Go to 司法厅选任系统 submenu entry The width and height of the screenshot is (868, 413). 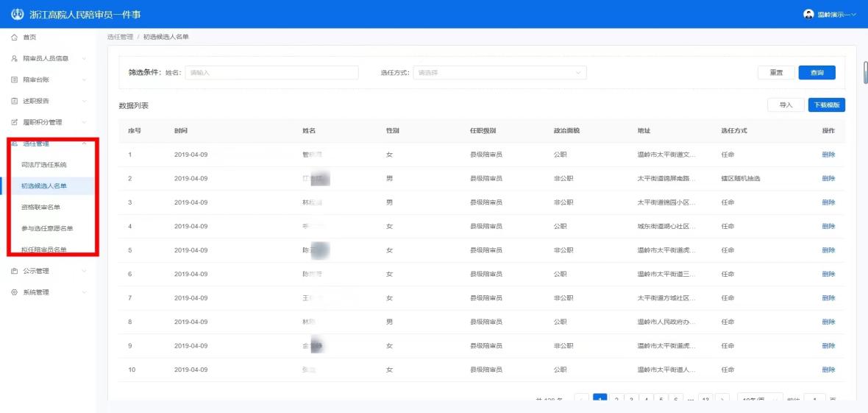(x=44, y=165)
